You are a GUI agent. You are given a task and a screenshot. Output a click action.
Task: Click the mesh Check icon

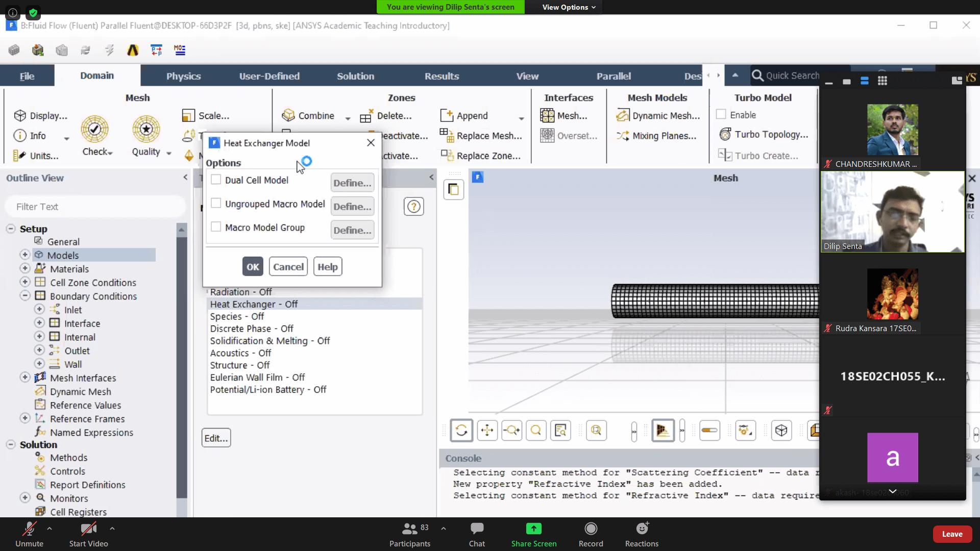click(94, 130)
